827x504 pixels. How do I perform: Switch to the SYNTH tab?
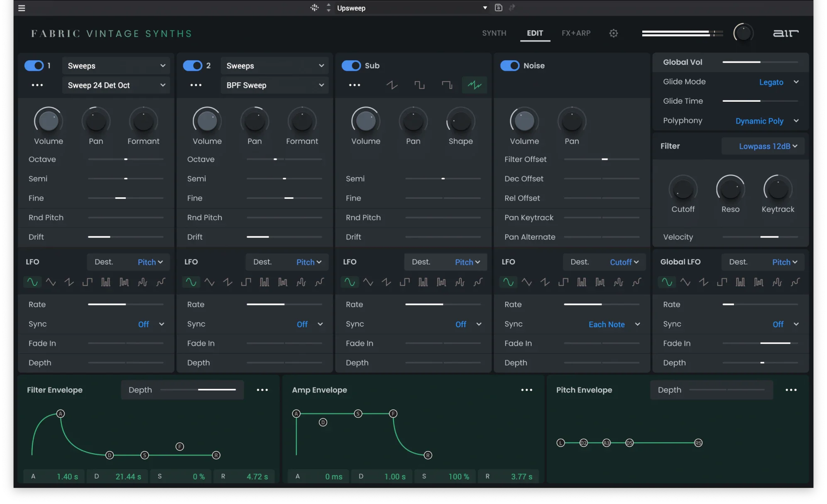(494, 33)
